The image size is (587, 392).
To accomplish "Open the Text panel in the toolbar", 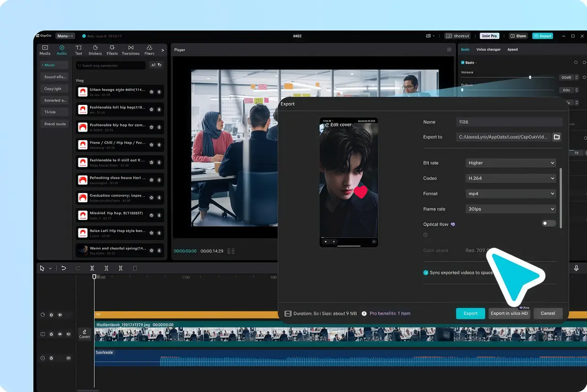I will 78,50.
